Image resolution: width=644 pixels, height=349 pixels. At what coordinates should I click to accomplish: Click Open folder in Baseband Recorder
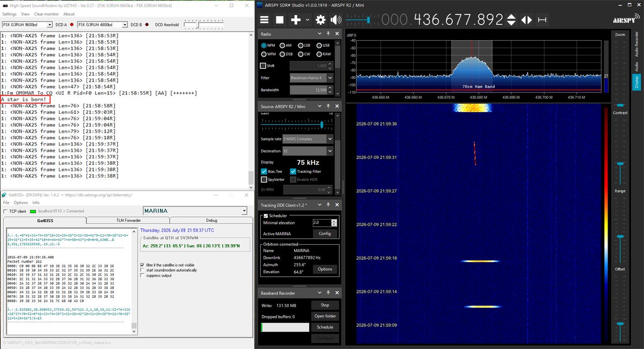tap(325, 316)
